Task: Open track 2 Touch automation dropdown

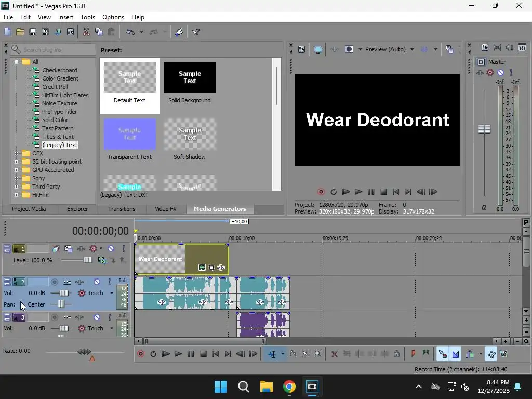Action: 111,293
